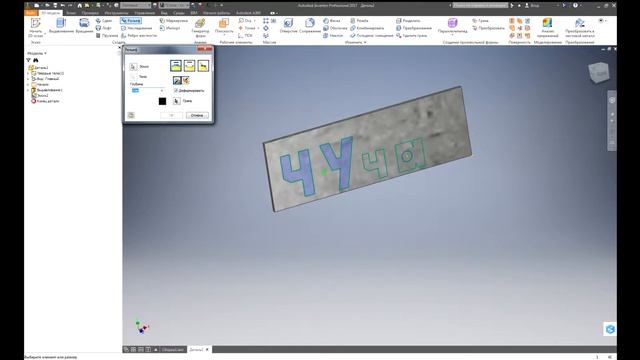Click the binoculars find icon in browser

(x=36, y=60)
